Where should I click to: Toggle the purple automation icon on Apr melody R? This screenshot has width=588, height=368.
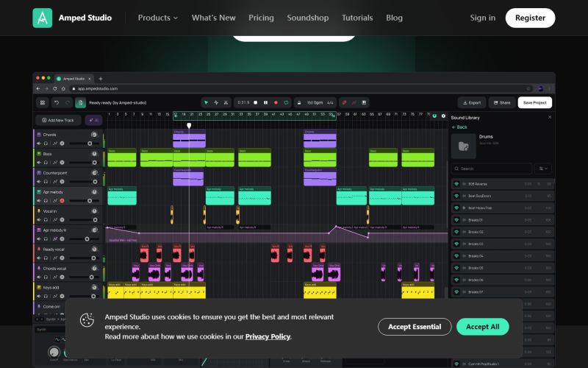pyautogui.click(x=54, y=238)
